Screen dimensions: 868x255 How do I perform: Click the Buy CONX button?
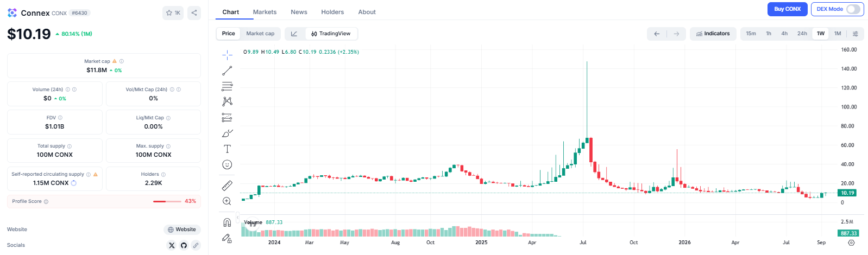point(787,9)
